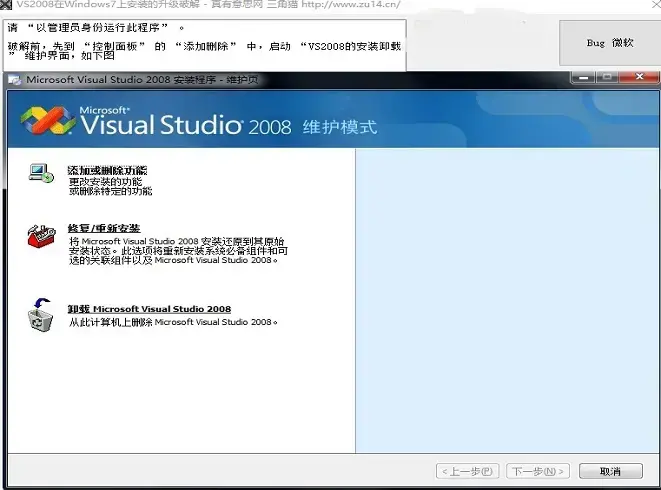Click the 上一步(P) button
Image resolution: width=661 pixels, height=490 pixels.
468,471
